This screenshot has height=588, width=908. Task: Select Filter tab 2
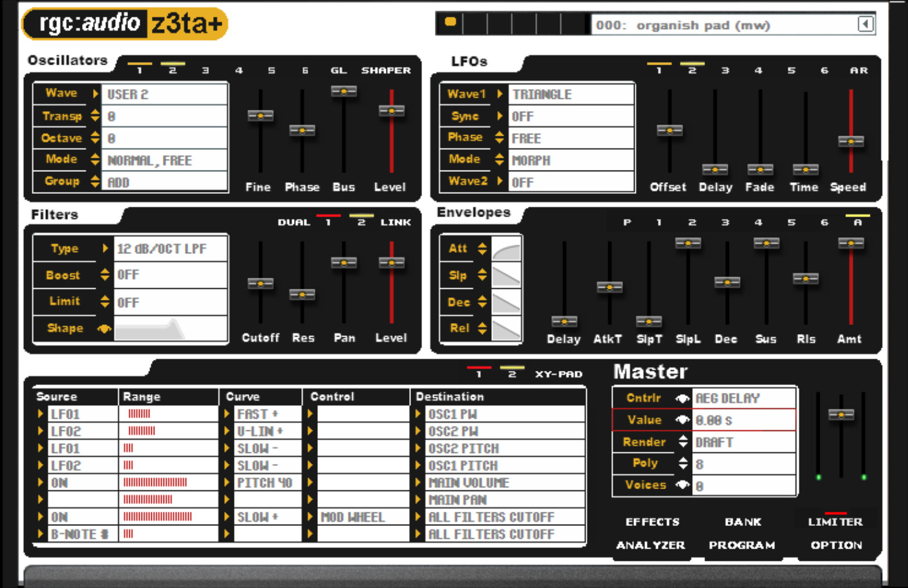[361, 222]
